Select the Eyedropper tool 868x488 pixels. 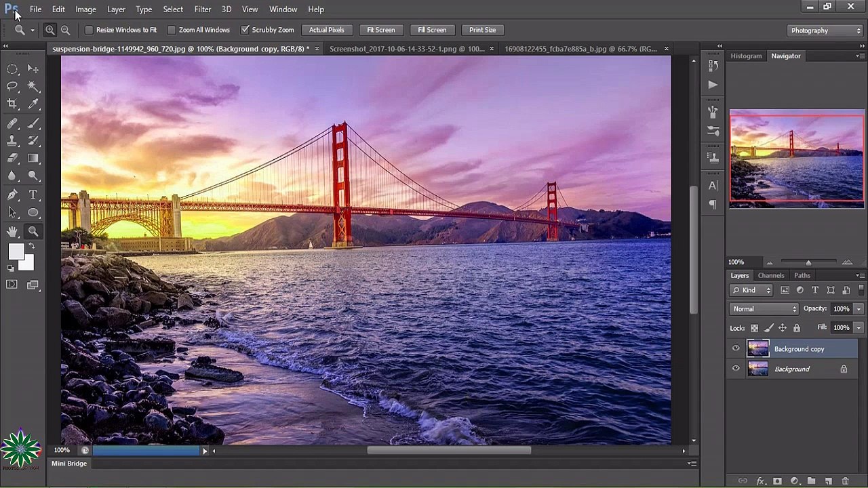coord(33,104)
